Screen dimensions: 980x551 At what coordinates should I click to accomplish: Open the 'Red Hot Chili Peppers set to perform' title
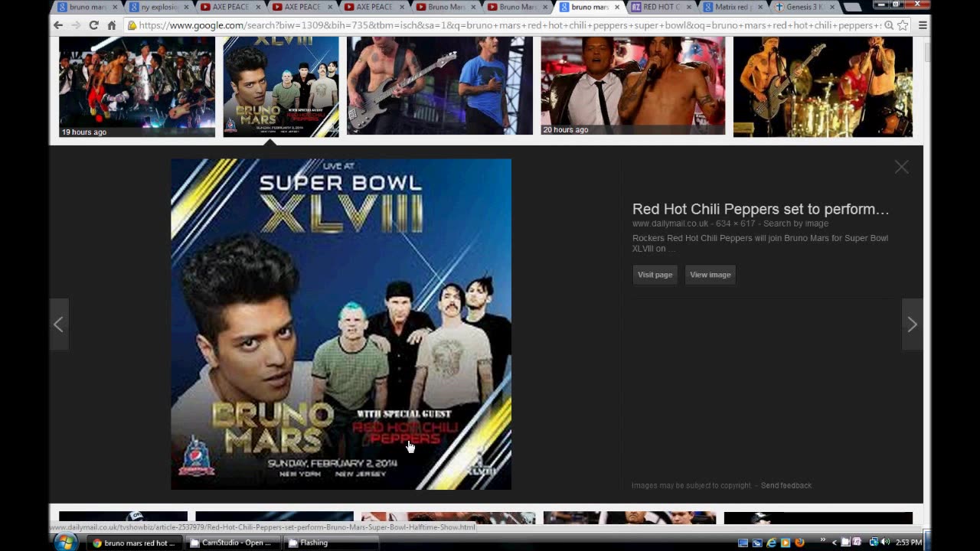pyautogui.click(x=760, y=209)
